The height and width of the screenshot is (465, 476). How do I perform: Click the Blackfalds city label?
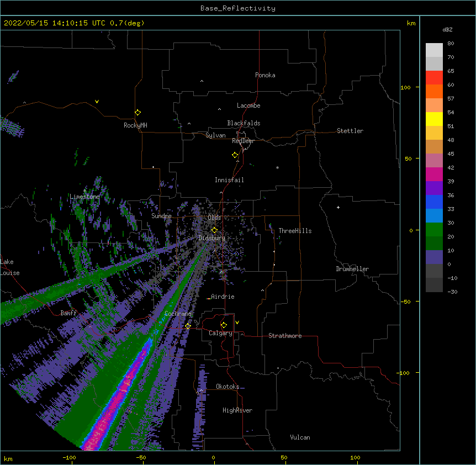(244, 123)
